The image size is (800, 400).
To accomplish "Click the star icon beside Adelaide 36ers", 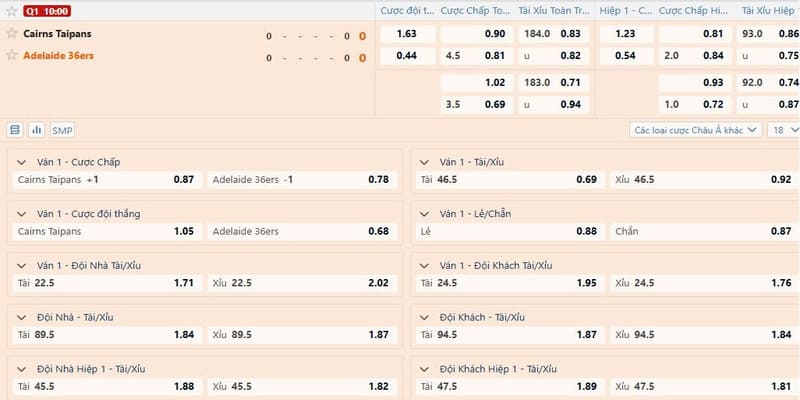I will point(12,55).
